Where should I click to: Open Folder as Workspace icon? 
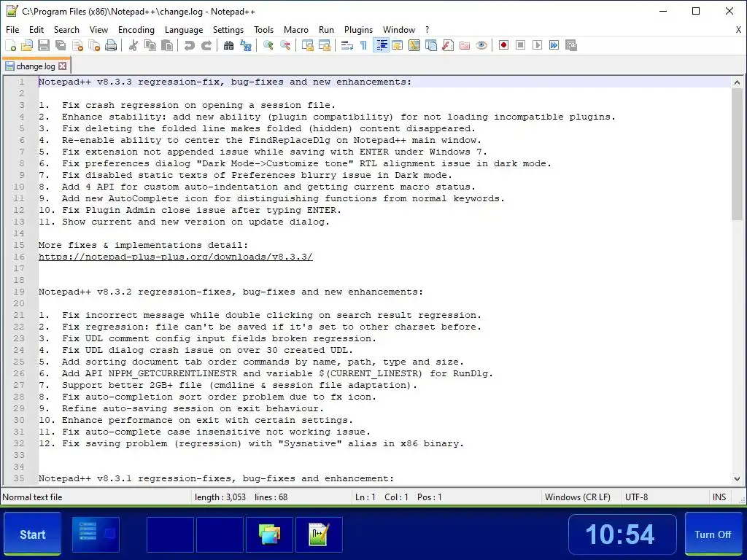pos(465,45)
